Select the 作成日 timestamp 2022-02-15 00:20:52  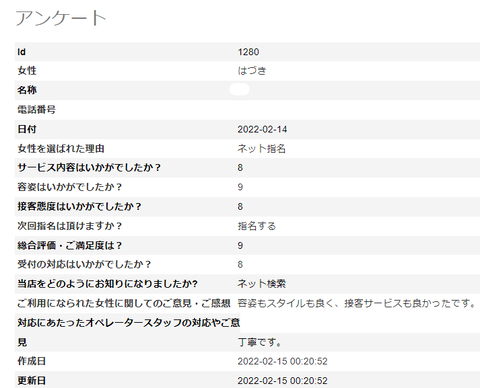pyautogui.click(x=283, y=361)
